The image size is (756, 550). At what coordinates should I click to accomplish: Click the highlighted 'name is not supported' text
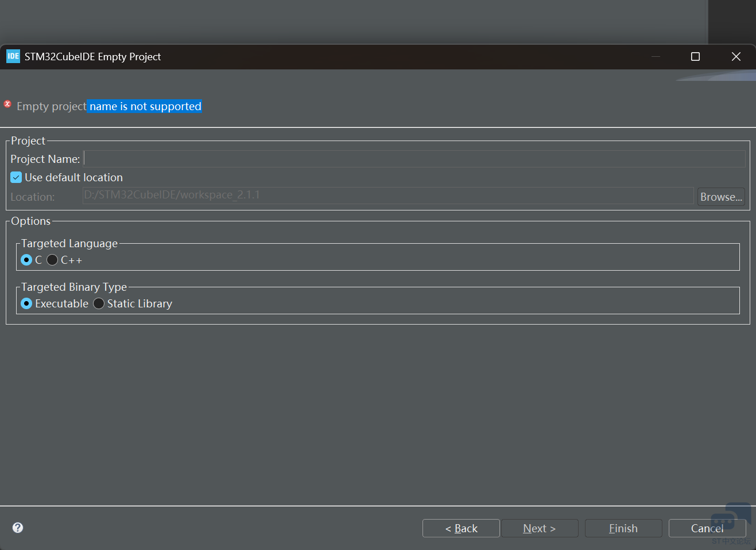[x=145, y=106]
